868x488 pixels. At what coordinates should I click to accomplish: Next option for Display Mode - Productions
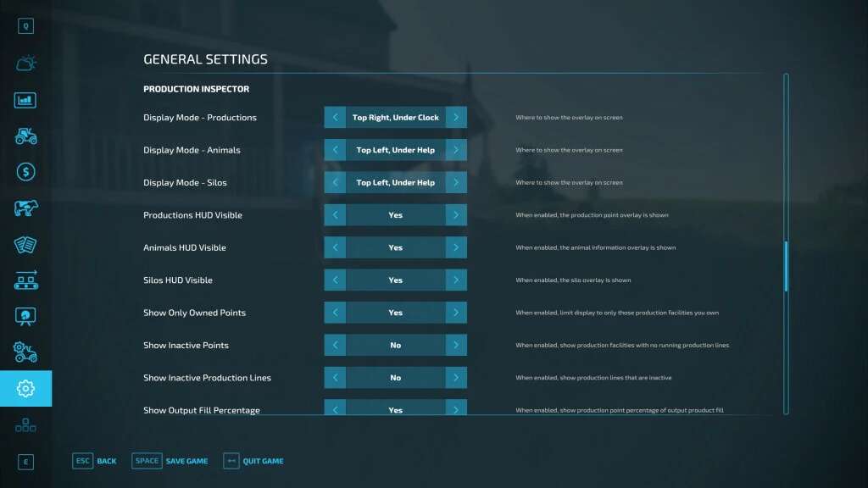point(456,118)
